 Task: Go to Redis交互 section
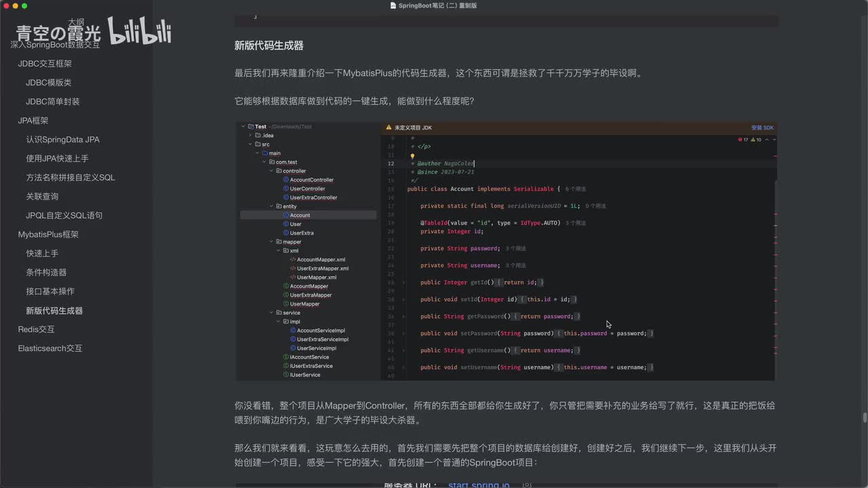(x=36, y=329)
